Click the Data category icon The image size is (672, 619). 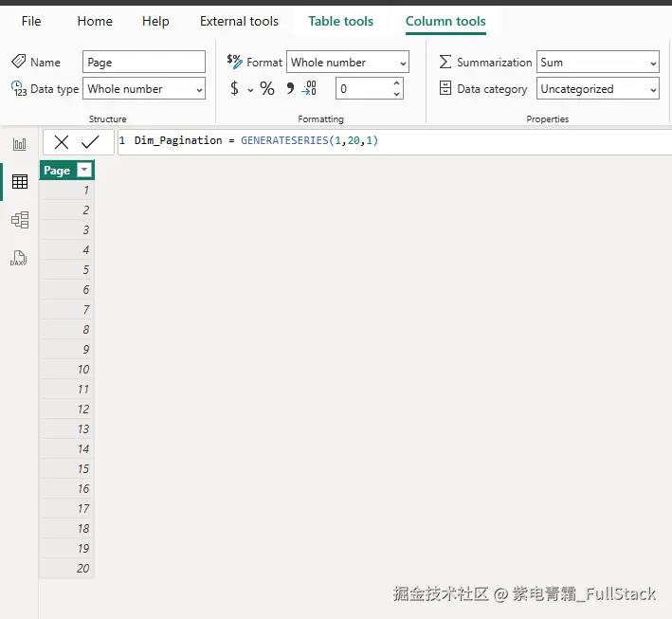(x=445, y=88)
